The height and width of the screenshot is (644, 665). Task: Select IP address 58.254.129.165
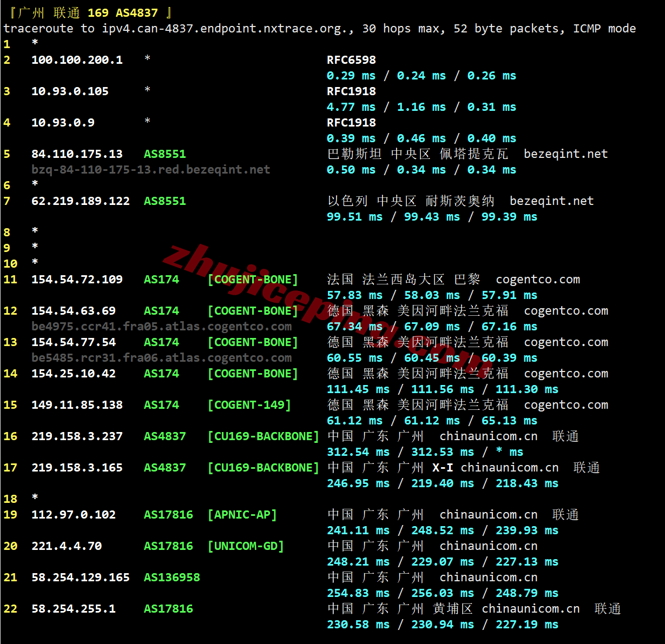(x=81, y=577)
